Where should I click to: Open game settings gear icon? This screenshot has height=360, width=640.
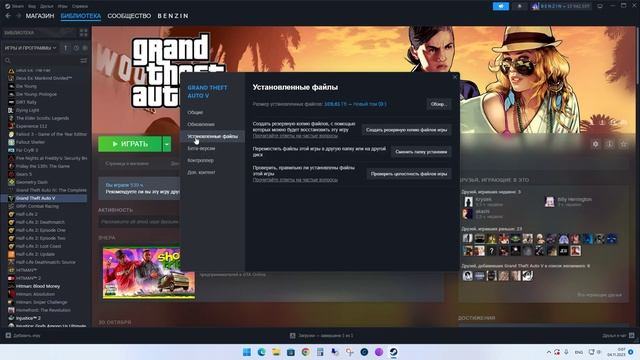[x=596, y=144]
